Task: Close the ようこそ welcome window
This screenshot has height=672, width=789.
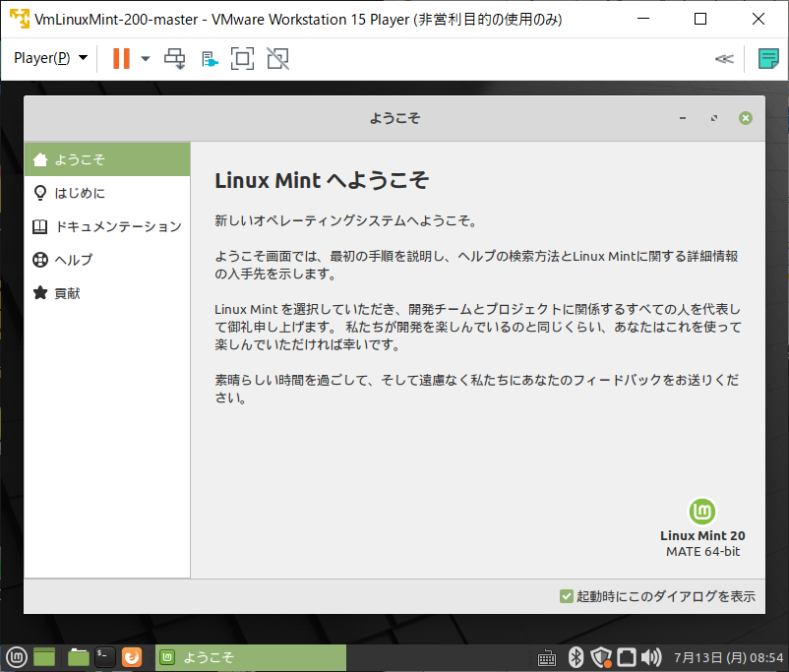Action: [746, 118]
